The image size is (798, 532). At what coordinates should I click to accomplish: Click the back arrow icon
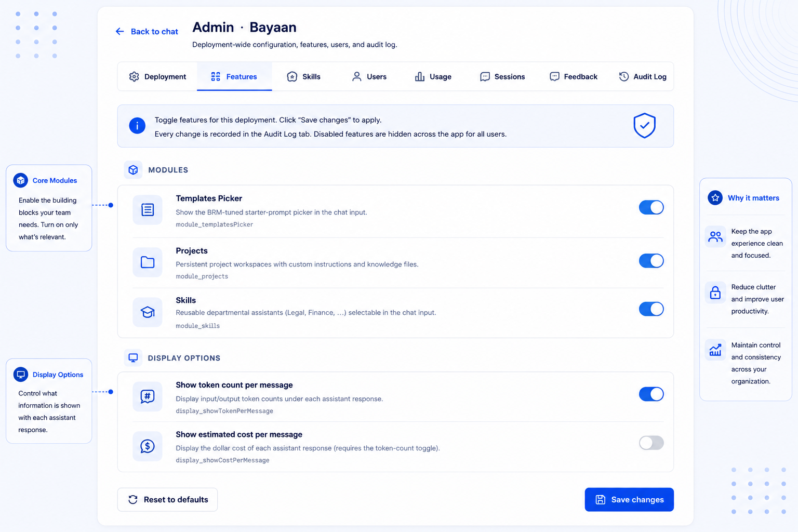pyautogui.click(x=120, y=32)
